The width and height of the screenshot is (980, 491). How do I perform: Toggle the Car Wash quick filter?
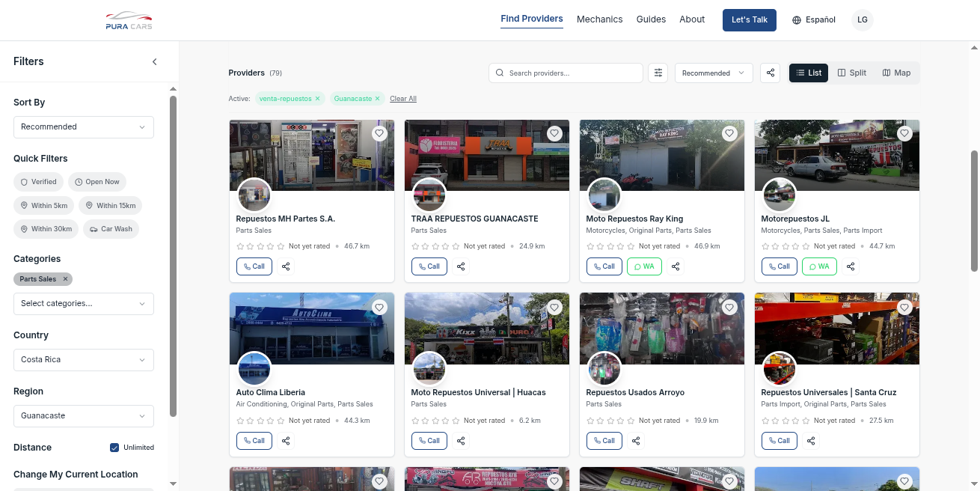click(111, 229)
